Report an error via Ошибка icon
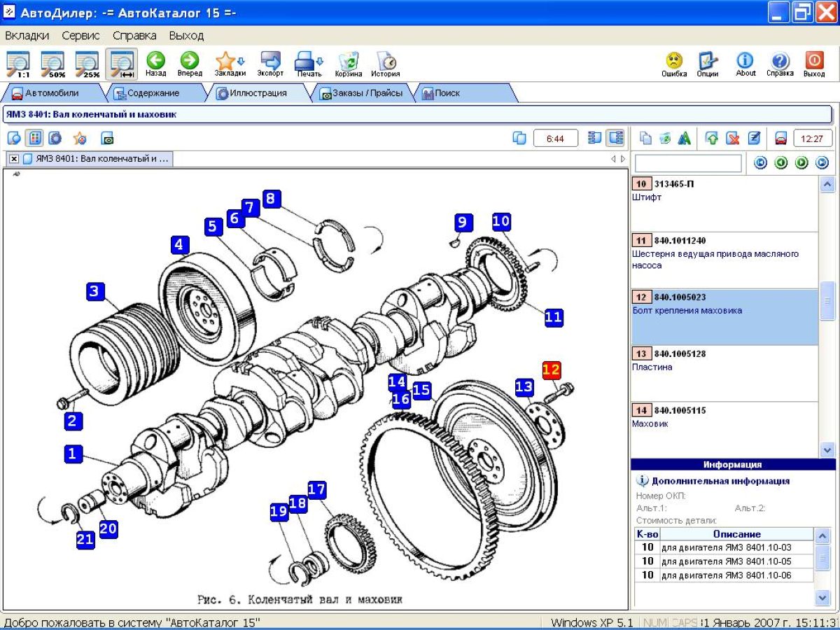This screenshot has width=840, height=630. 674,64
